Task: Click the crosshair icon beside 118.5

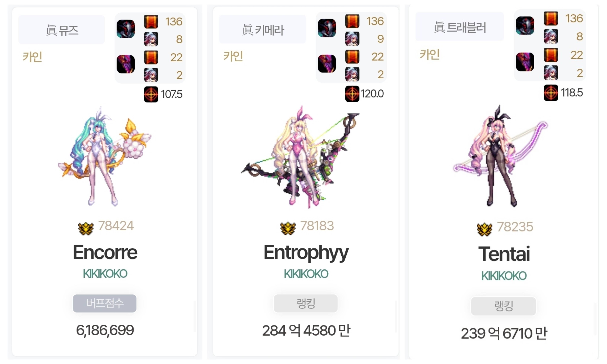Action: pyautogui.click(x=551, y=93)
